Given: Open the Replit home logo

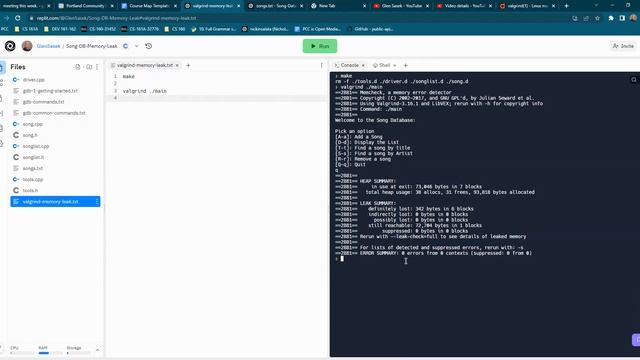Looking at the screenshot, I should (10, 46).
